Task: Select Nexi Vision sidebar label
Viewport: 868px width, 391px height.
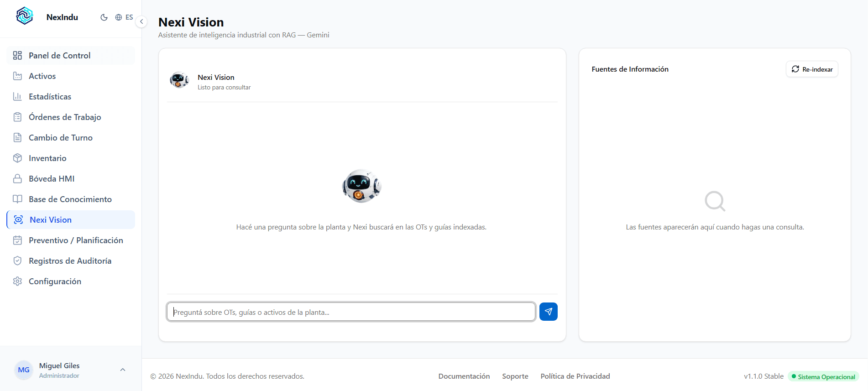Action: point(51,219)
